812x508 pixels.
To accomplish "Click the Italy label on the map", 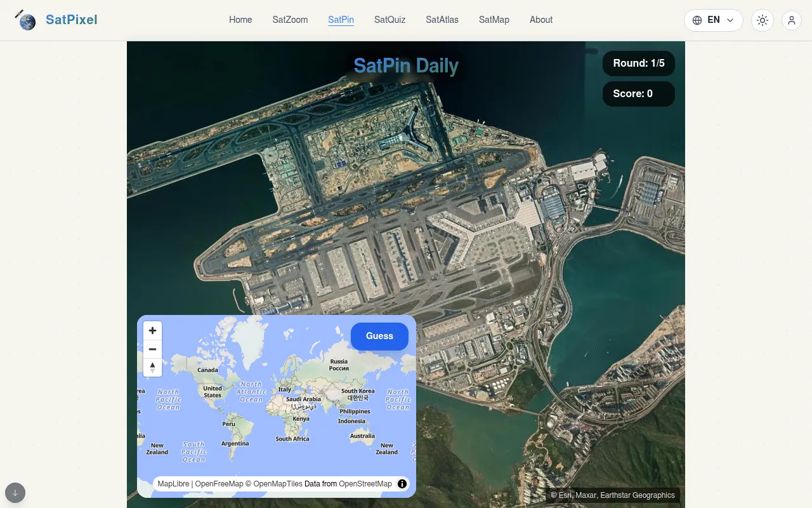I will pos(285,389).
